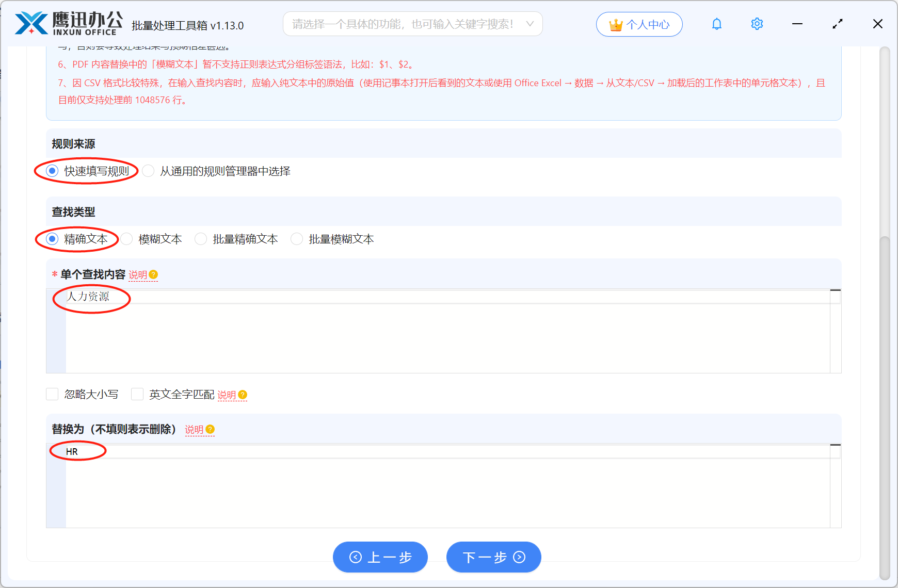This screenshot has height=588, width=898.
Task: Check the 英文全字匹配 option
Action: tap(137, 394)
